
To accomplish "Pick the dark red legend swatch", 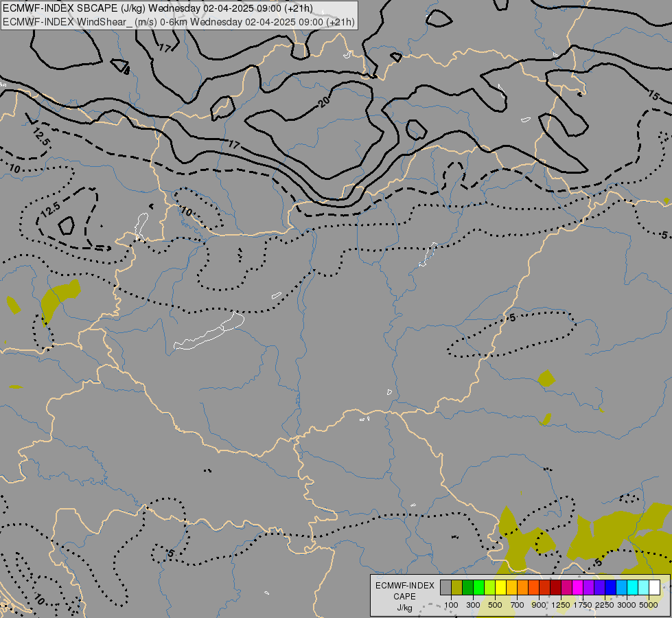I will click(556, 588).
